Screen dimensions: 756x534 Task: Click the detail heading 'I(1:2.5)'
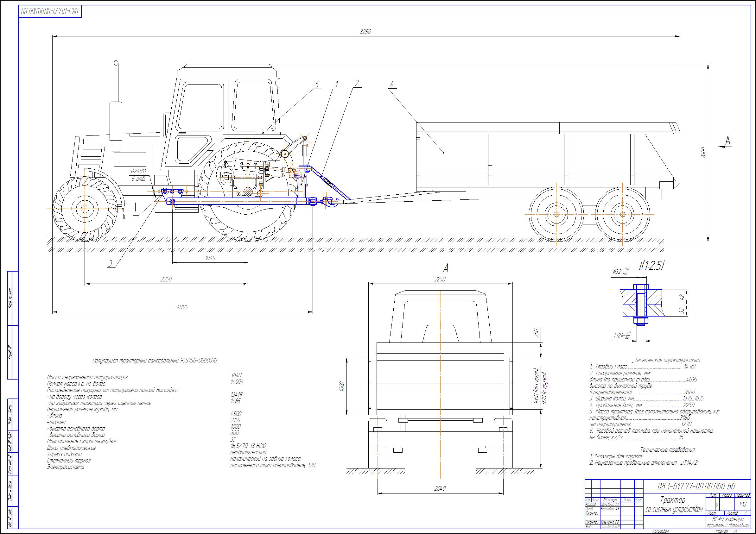pyautogui.click(x=651, y=266)
